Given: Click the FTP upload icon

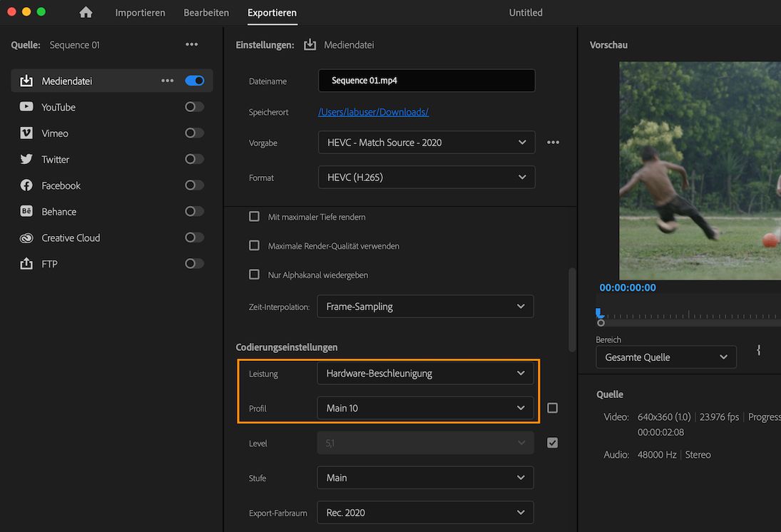Looking at the screenshot, I should pyautogui.click(x=26, y=264).
